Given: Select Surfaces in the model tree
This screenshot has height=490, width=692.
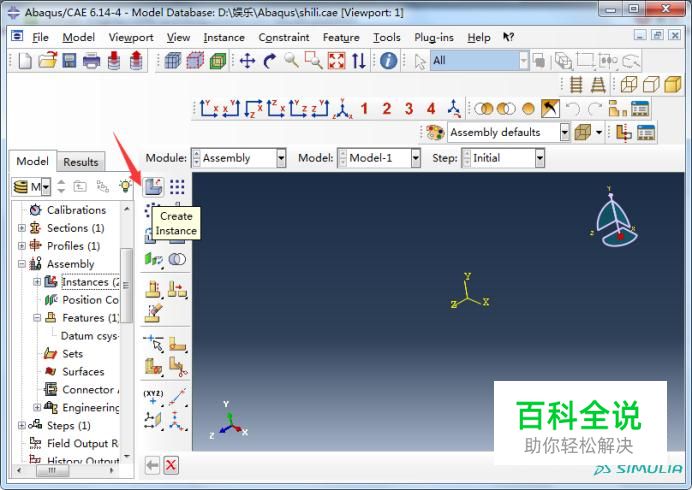Looking at the screenshot, I should coord(83,372).
